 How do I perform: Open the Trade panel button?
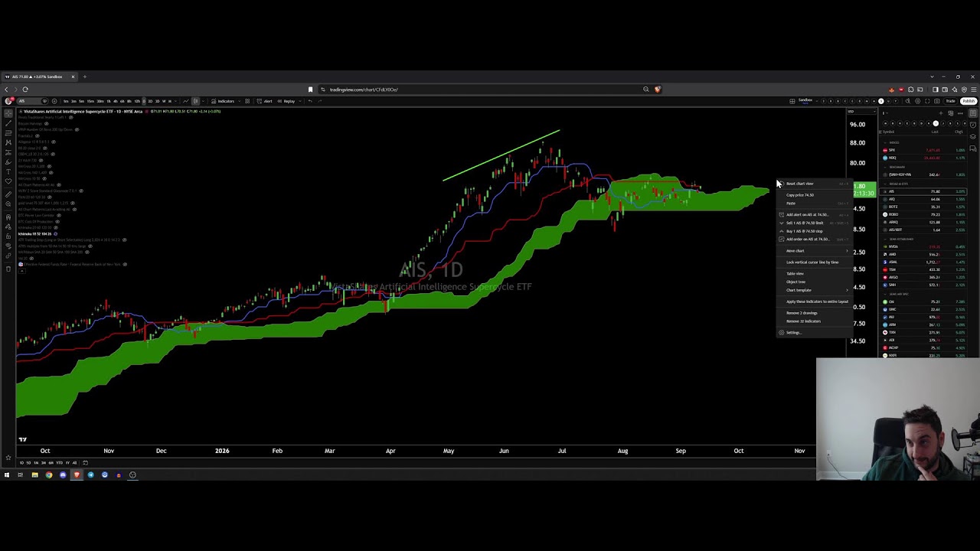coord(950,101)
